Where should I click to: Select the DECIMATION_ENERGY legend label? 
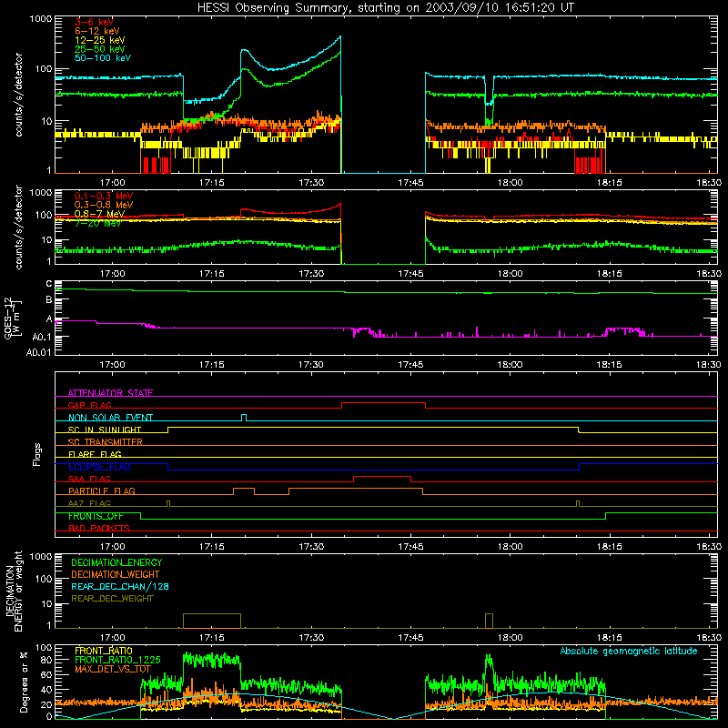116,562
